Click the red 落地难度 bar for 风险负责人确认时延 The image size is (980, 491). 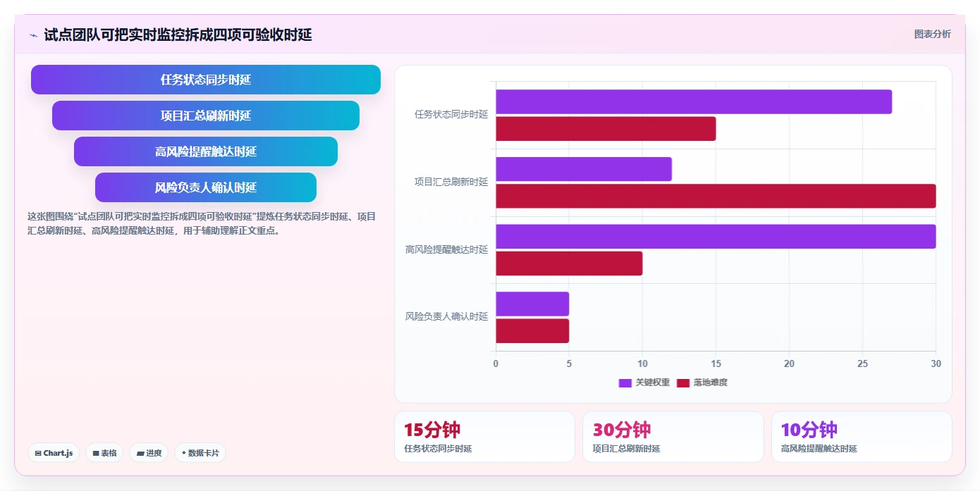(532, 330)
